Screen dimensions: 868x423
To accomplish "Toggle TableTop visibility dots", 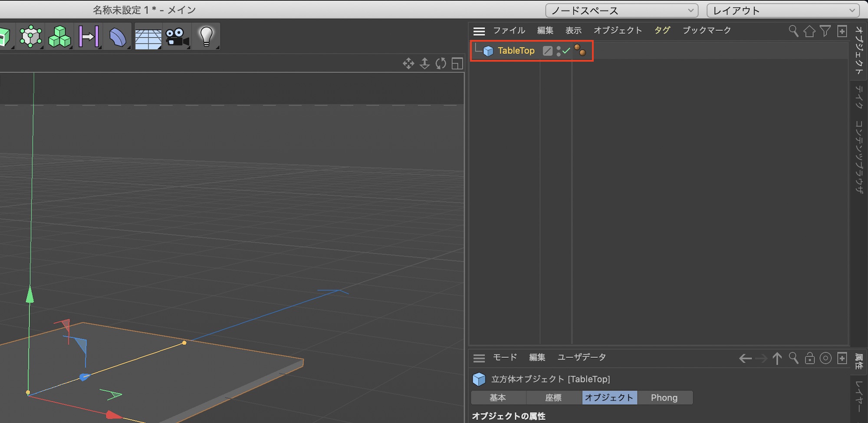I will click(559, 51).
